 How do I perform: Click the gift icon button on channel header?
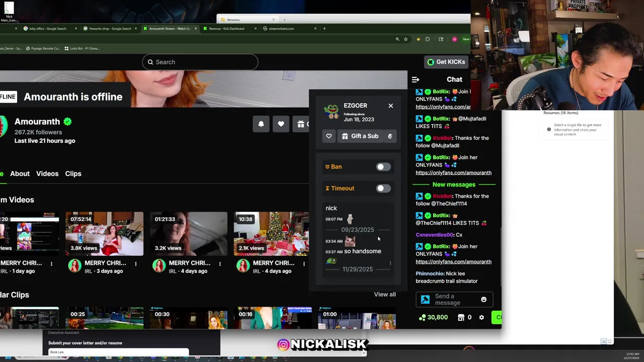(301, 124)
